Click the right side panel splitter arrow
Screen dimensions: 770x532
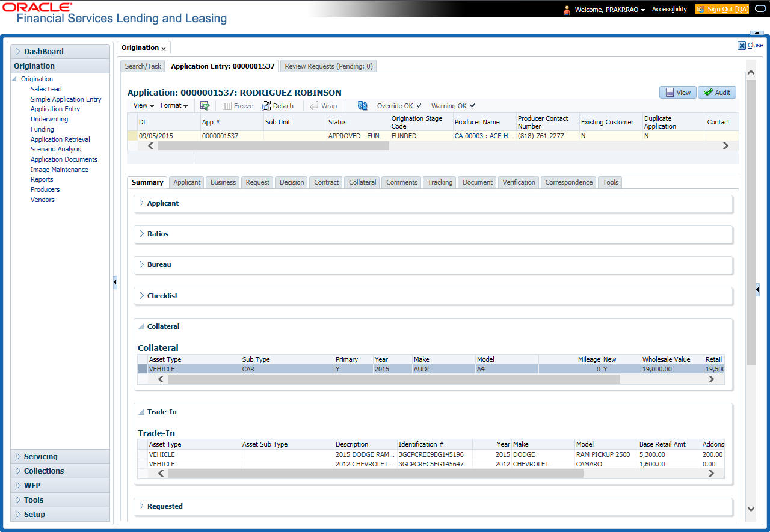tap(757, 290)
